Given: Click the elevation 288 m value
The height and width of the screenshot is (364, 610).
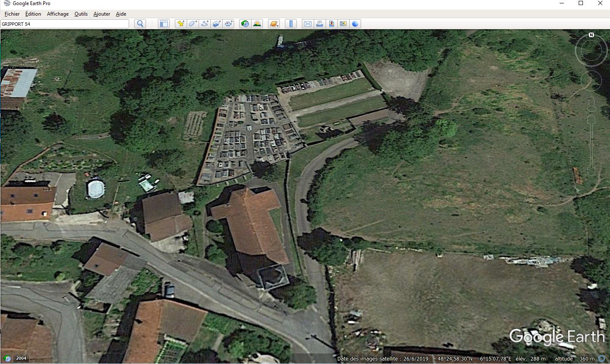Looking at the screenshot, I should pos(538,359).
